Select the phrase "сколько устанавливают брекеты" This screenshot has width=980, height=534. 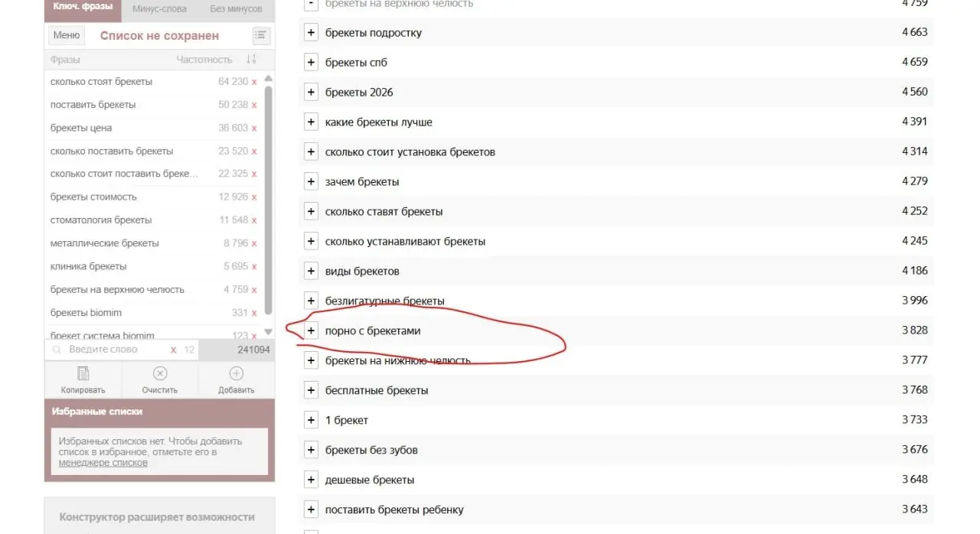(x=405, y=242)
